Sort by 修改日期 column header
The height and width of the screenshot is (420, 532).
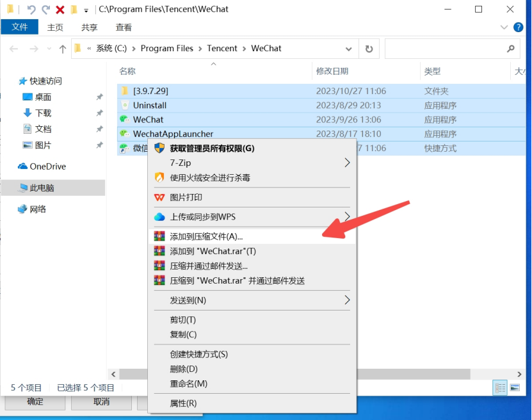tap(332, 71)
